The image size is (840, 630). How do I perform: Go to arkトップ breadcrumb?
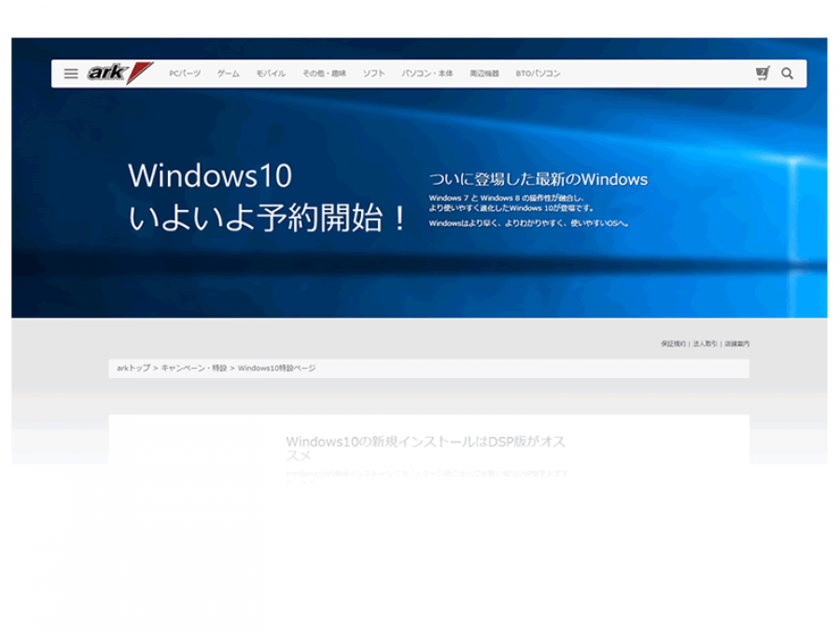[x=133, y=368]
